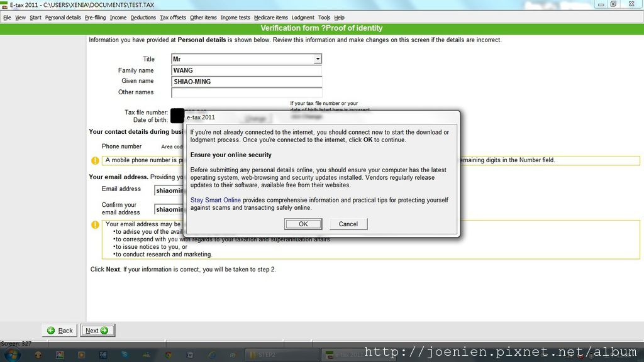Open the View menu
644x362 pixels.
click(20, 18)
